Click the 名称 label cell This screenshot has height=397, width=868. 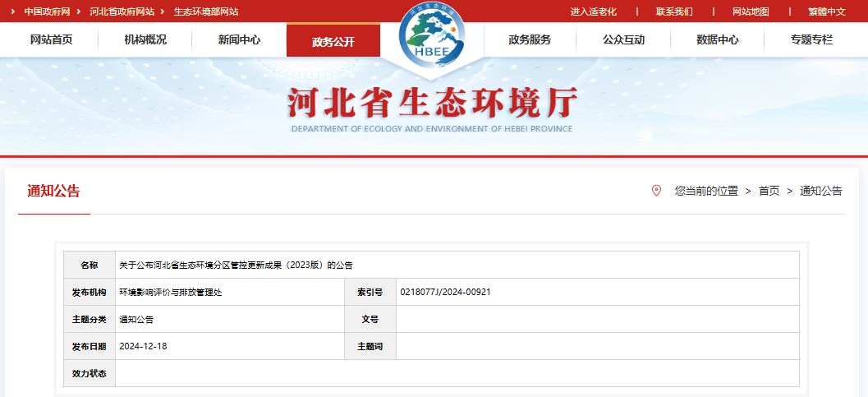(x=90, y=265)
